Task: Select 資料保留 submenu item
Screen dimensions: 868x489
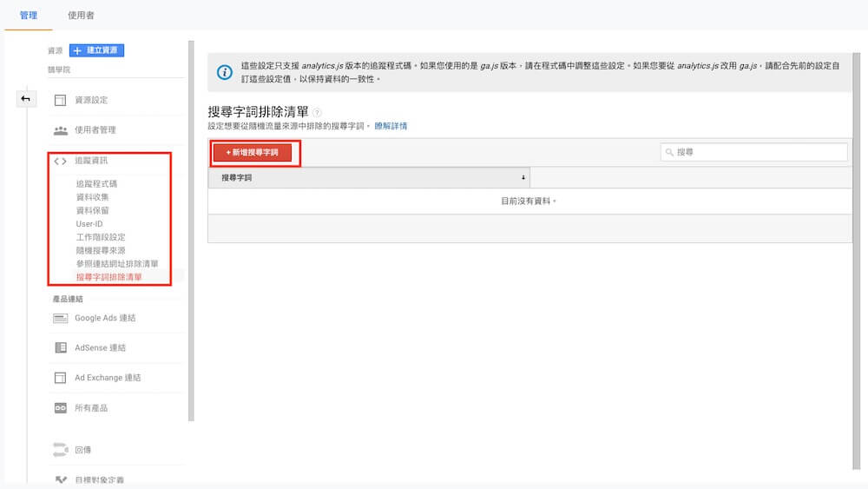Action: click(93, 210)
